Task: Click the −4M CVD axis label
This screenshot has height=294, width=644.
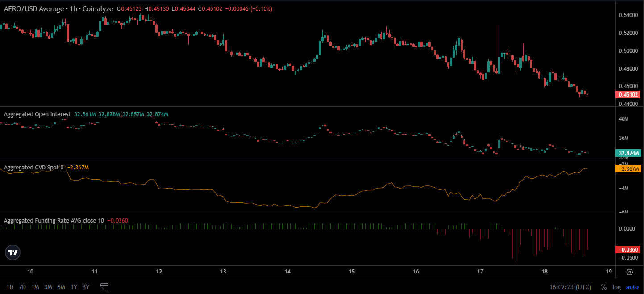Action: [x=623, y=188]
